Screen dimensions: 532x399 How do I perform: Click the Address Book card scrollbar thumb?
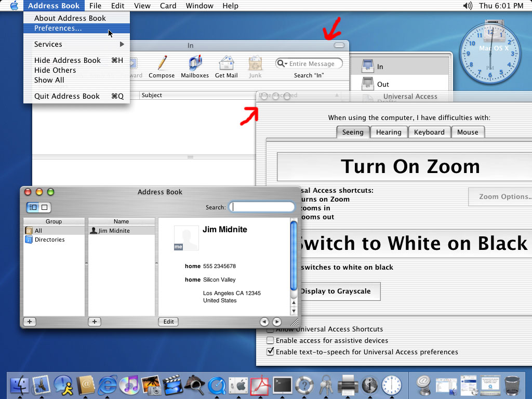pos(294,256)
